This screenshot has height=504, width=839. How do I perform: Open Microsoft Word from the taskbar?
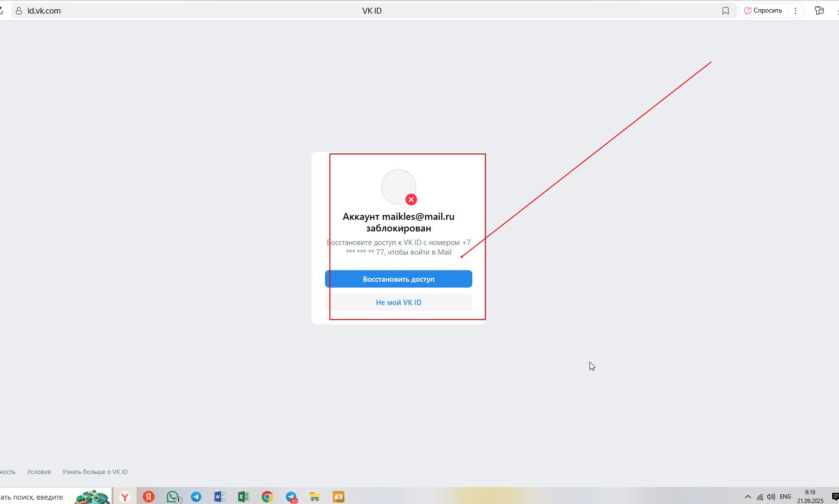coord(219,497)
